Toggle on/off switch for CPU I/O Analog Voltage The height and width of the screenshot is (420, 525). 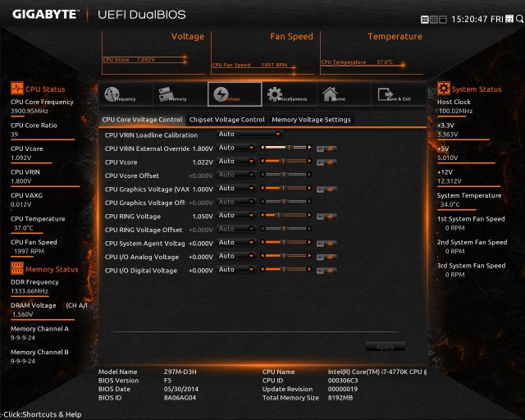[326, 258]
